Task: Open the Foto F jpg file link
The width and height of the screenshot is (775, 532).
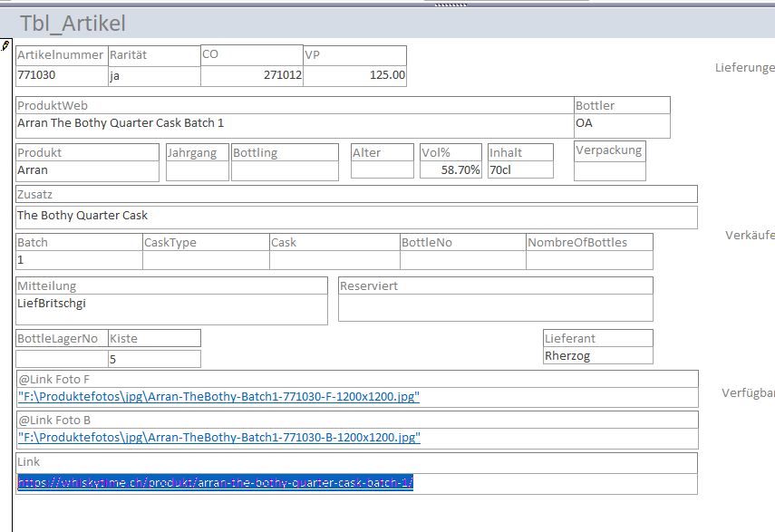Action: 218,397
